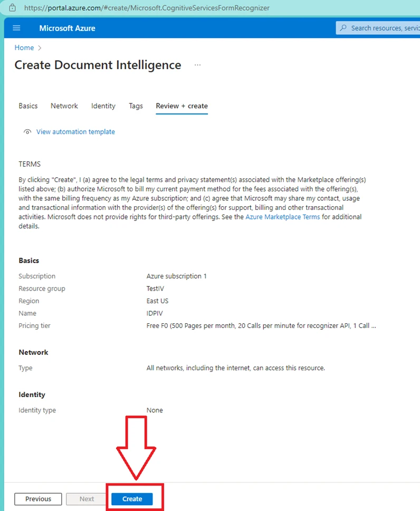Viewport: 420px width, 511px height.
Task: Open the ellipsis menu next to page title
Action: click(x=198, y=65)
